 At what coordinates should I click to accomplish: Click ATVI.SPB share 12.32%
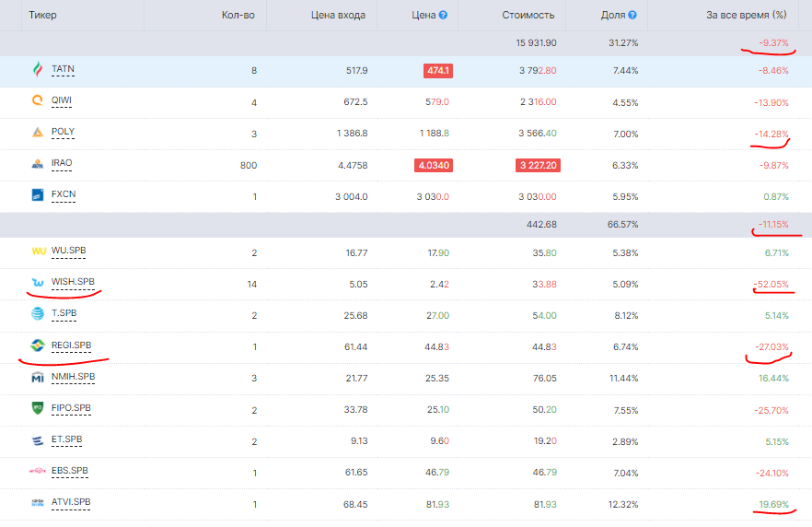coord(623,504)
